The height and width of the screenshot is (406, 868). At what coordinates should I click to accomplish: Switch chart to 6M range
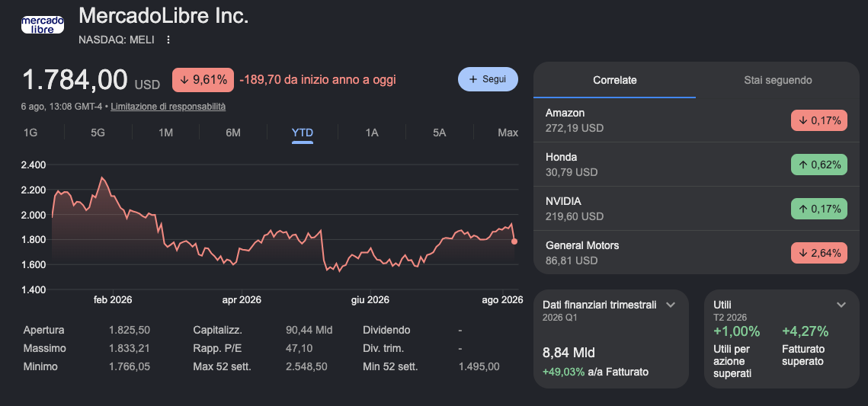coord(233,133)
